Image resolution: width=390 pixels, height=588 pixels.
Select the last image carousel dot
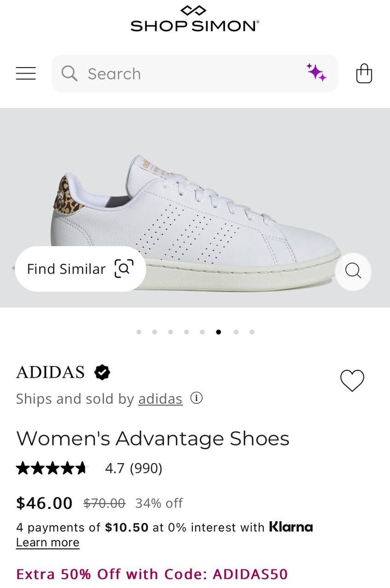[x=252, y=332]
